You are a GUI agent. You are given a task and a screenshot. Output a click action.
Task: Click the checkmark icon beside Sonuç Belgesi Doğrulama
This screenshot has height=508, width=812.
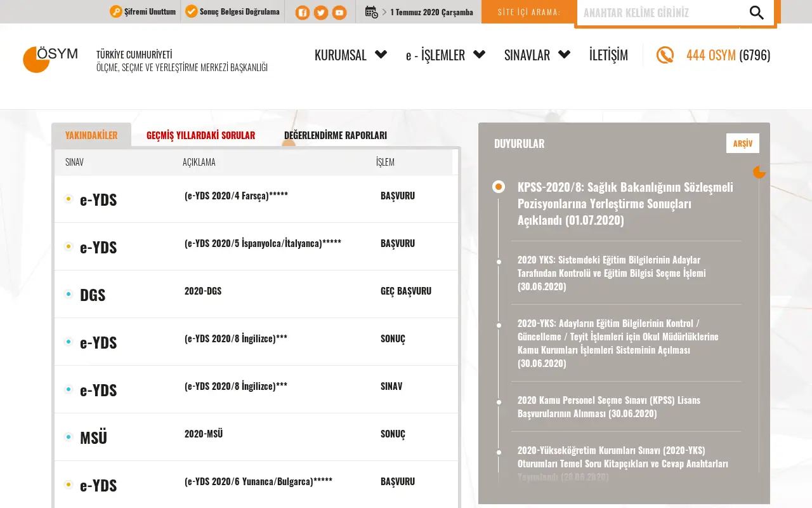coord(191,11)
